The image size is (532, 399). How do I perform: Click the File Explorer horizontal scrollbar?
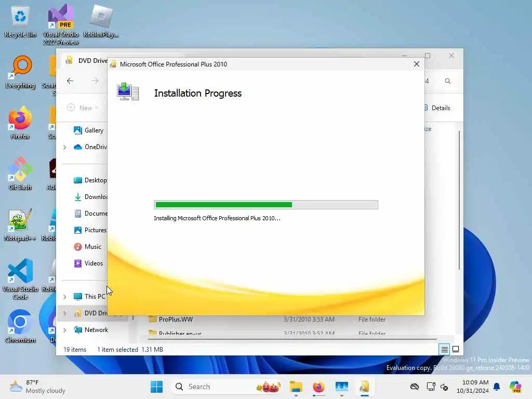click(x=292, y=339)
